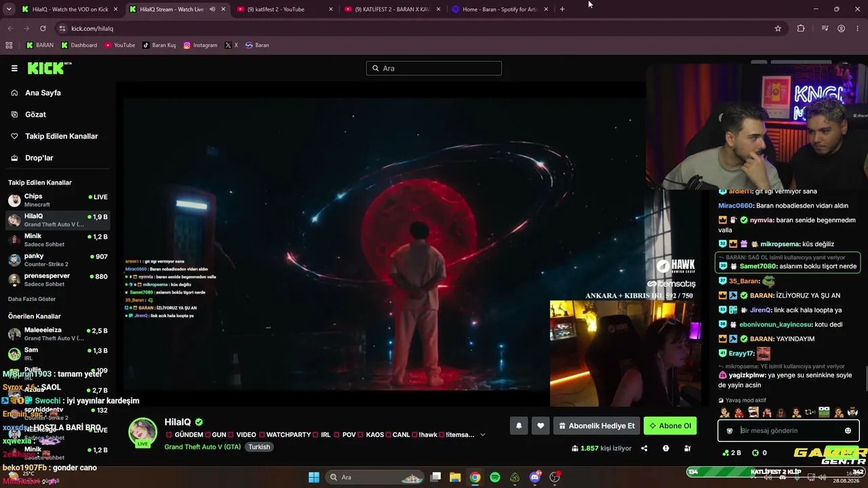Open the apps grid in bookmarks bar

coord(9,45)
